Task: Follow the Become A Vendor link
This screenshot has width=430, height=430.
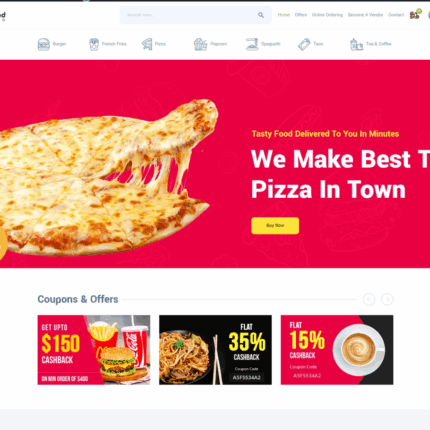Action: (365, 15)
